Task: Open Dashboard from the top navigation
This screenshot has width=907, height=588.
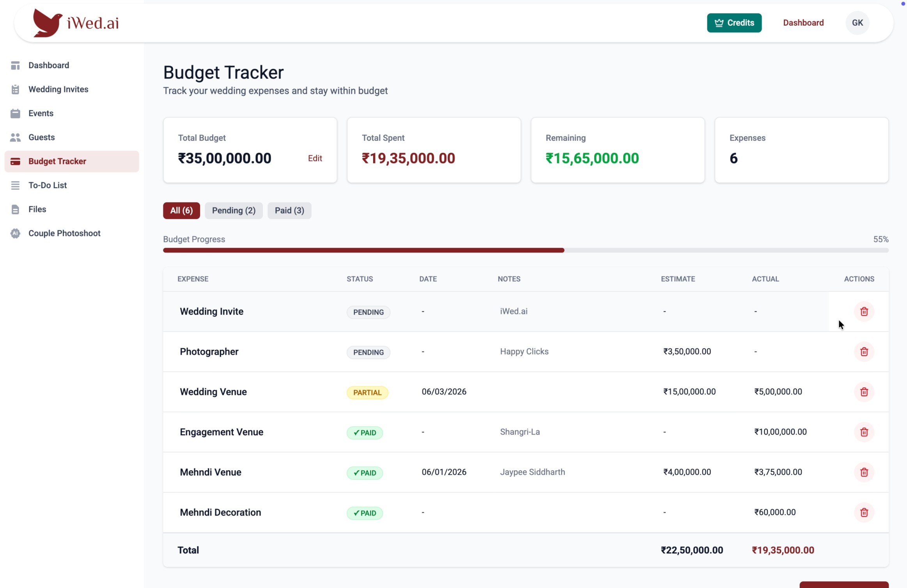Action: pyautogui.click(x=803, y=22)
